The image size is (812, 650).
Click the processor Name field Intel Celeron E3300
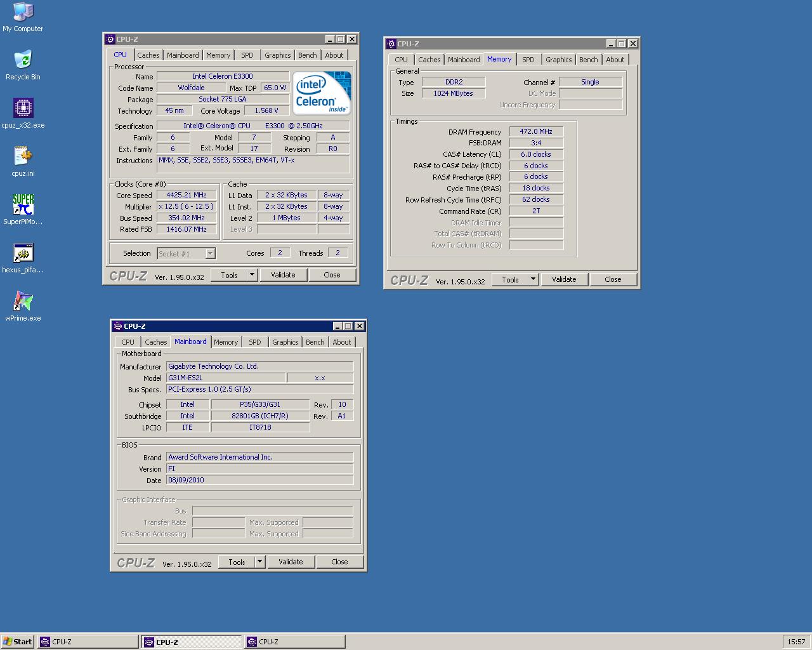[223, 76]
